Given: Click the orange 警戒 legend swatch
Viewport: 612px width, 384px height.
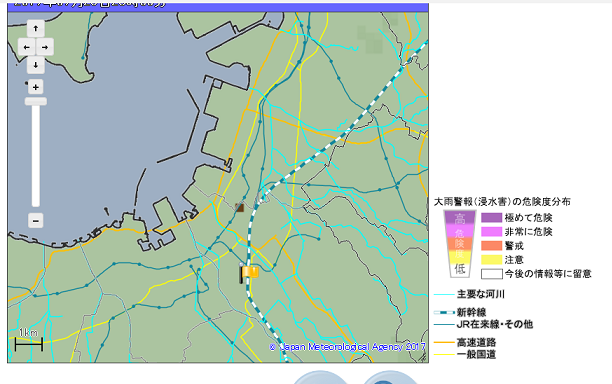Looking at the screenshot, I should pos(491,246).
